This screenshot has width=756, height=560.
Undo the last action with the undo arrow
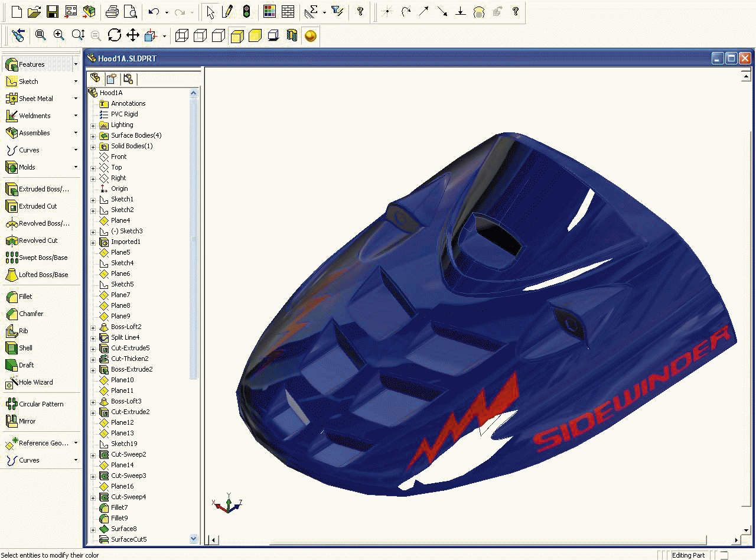coord(154,11)
